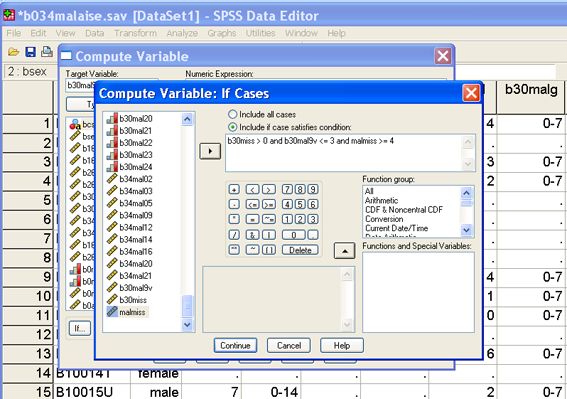Screen dimensions: 567x399
Task: Choose All in Function group list
Action: tap(369, 191)
